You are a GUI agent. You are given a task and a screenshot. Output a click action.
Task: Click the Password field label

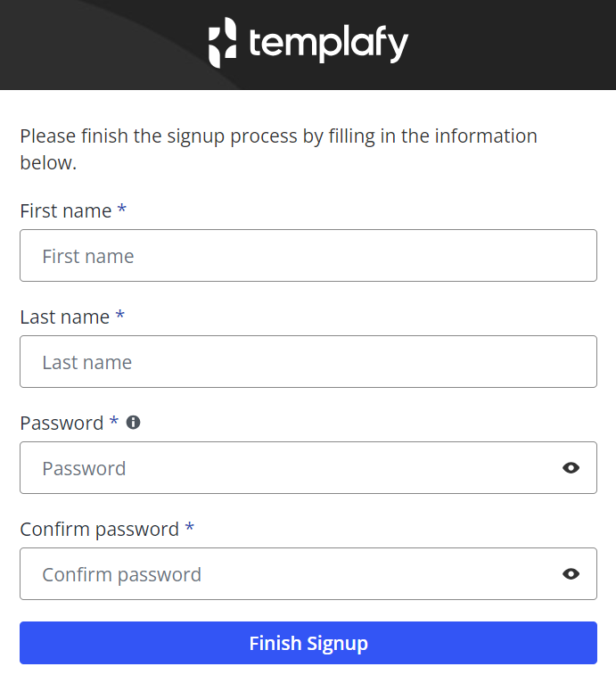(62, 423)
